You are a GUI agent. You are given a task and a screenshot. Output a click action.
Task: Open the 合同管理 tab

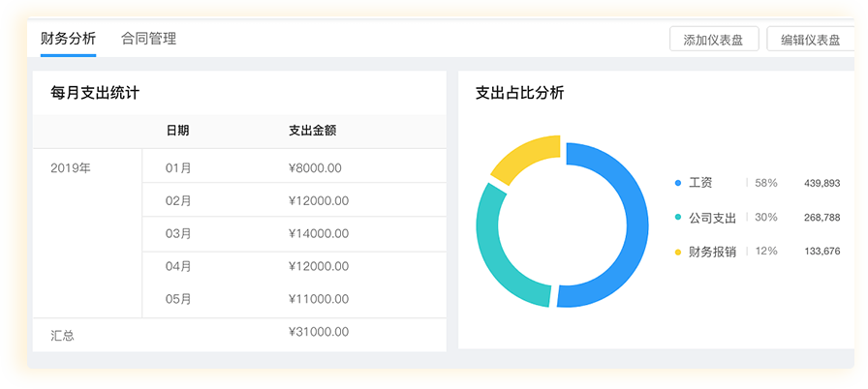pyautogui.click(x=148, y=39)
